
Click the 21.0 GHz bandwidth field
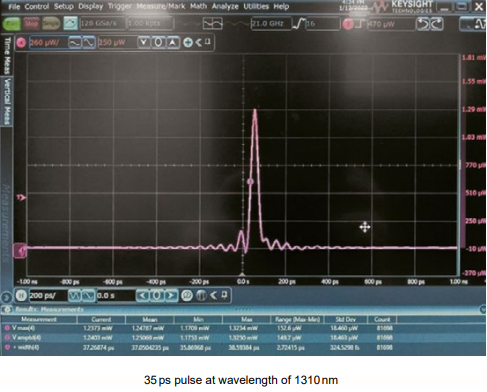point(271,24)
